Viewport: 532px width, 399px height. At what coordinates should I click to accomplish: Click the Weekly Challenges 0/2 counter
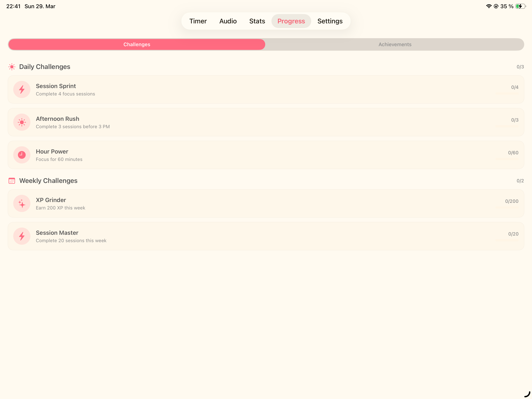click(520, 181)
